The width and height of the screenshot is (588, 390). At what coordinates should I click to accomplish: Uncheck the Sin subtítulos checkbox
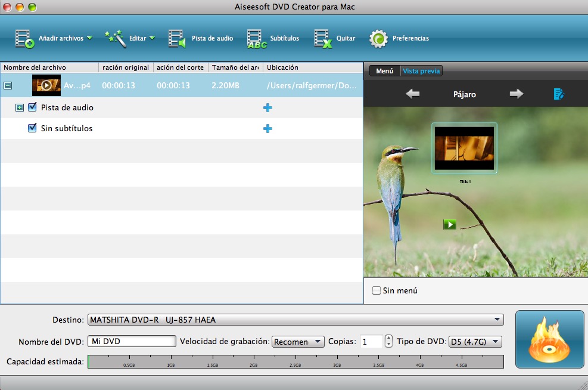tap(33, 128)
